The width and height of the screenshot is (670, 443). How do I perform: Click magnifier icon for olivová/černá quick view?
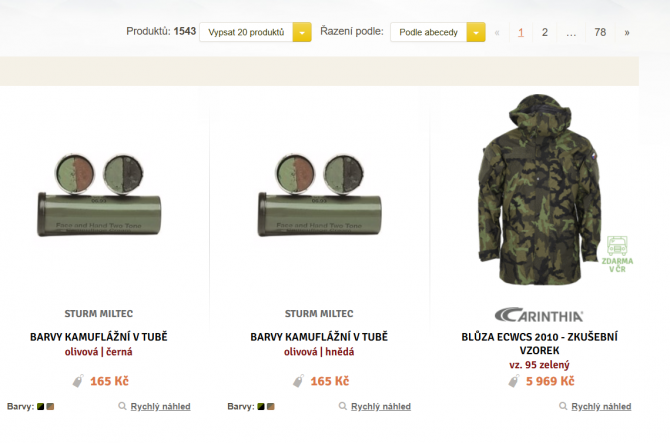coord(123,407)
